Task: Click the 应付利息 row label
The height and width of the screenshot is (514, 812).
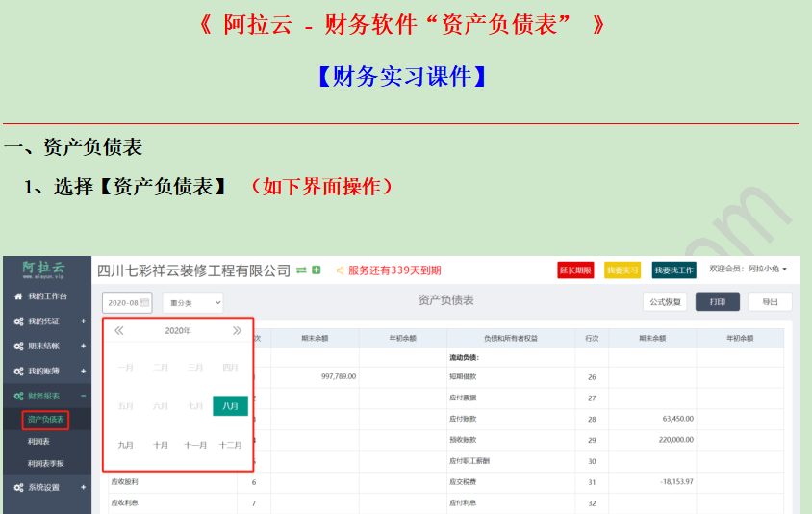Action: 463,502
